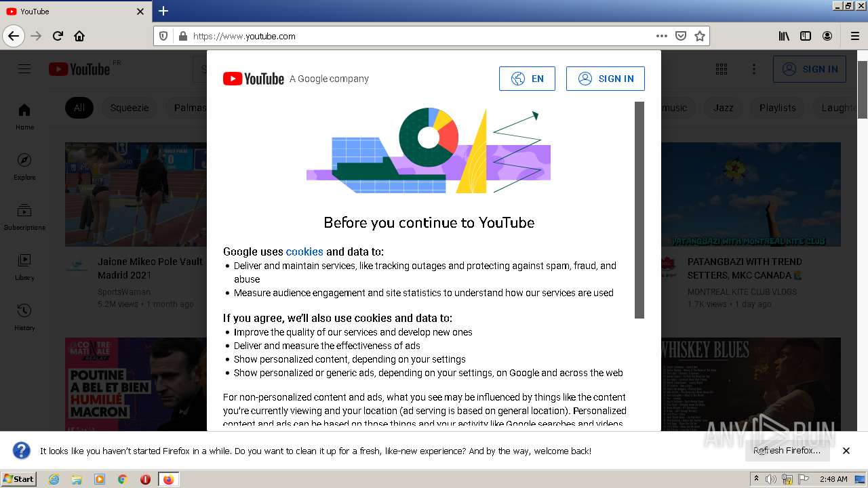Image resolution: width=868 pixels, height=488 pixels.
Task: Open page actions three-dot menu
Action: pos(661,36)
